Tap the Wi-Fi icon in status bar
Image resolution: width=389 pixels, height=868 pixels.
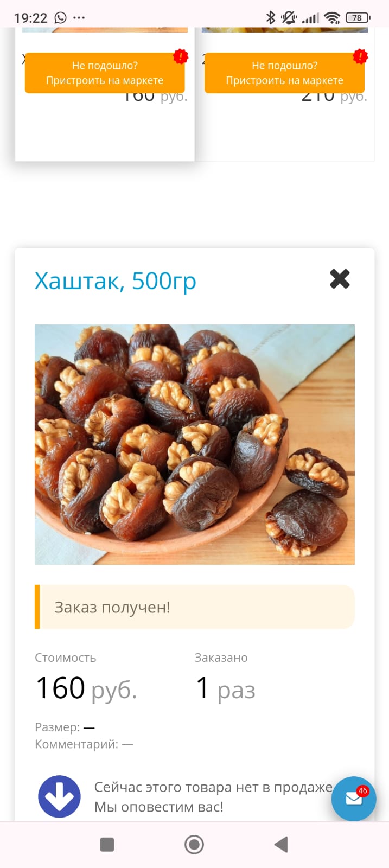point(332,17)
